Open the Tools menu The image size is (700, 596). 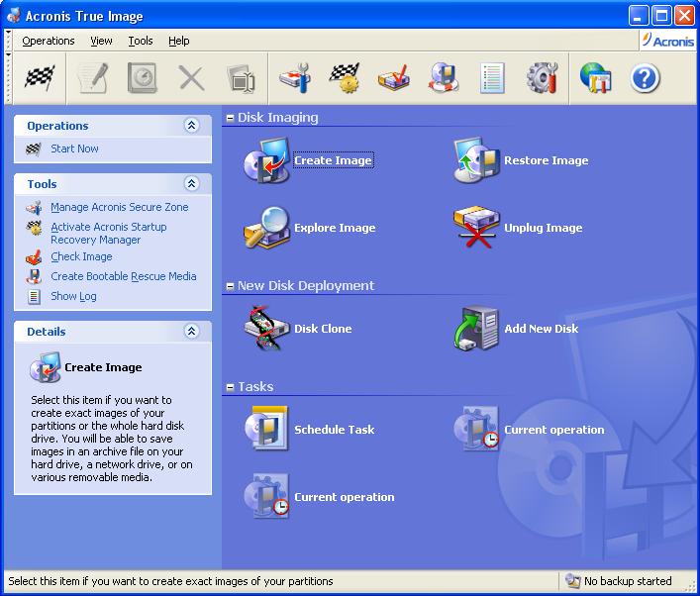tap(141, 41)
